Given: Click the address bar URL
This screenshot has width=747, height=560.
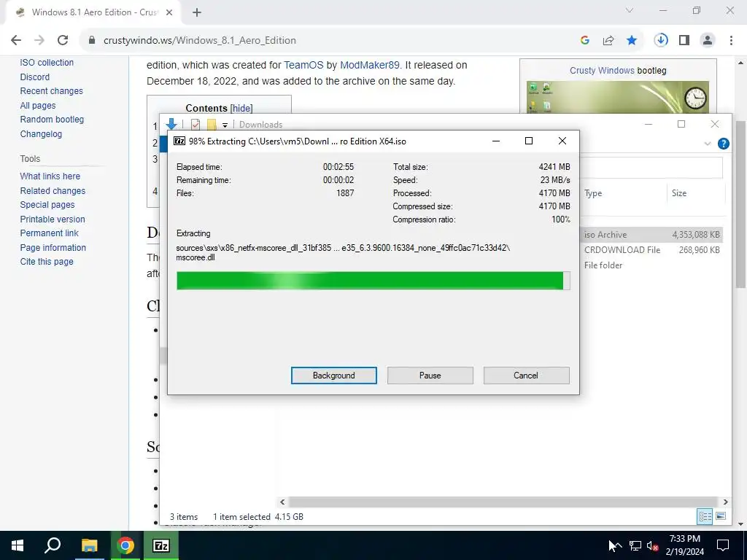Looking at the screenshot, I should coord(200,41).
